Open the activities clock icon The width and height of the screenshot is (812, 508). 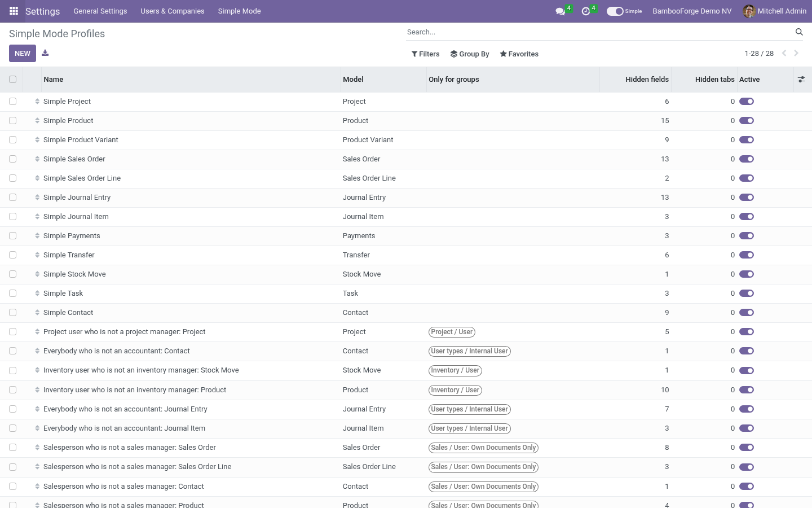pos(585,11)
